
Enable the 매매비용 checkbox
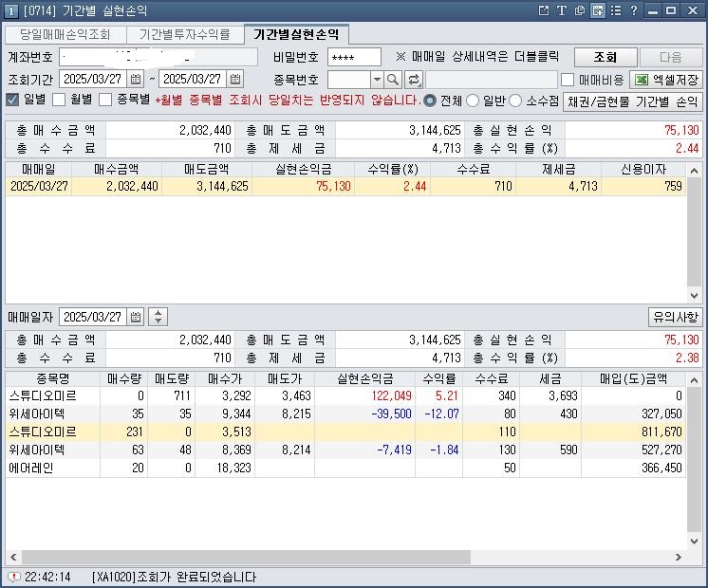point(568,80)
